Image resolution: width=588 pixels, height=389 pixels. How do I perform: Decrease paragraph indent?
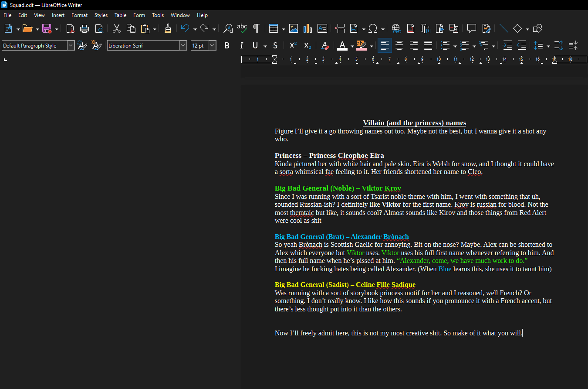(x=521, y=45)
